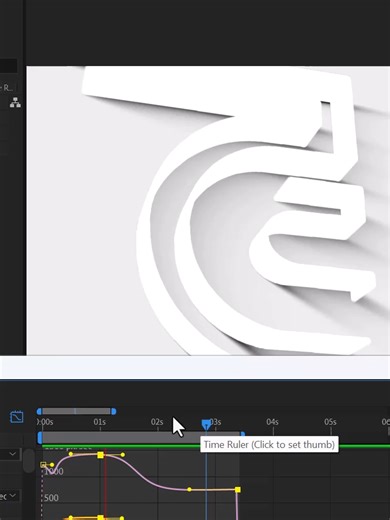Click the 01s mark on time ruler

pos(100,422)
